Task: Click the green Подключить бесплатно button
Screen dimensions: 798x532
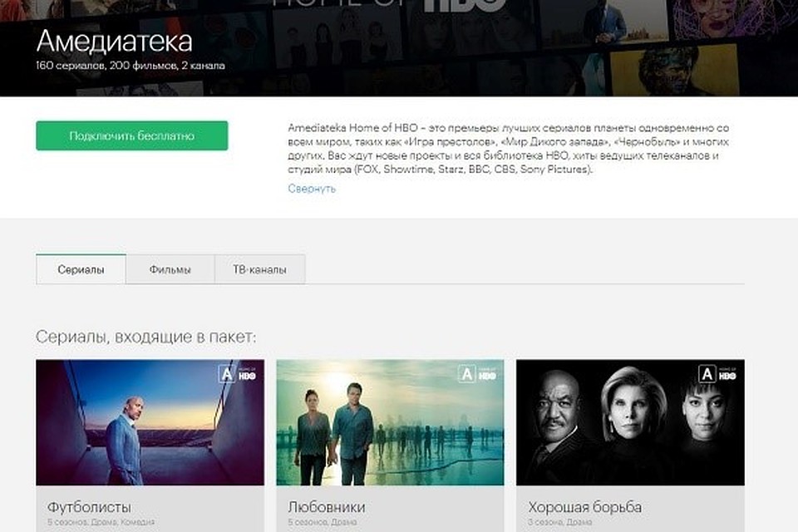Action: [132, 135]
